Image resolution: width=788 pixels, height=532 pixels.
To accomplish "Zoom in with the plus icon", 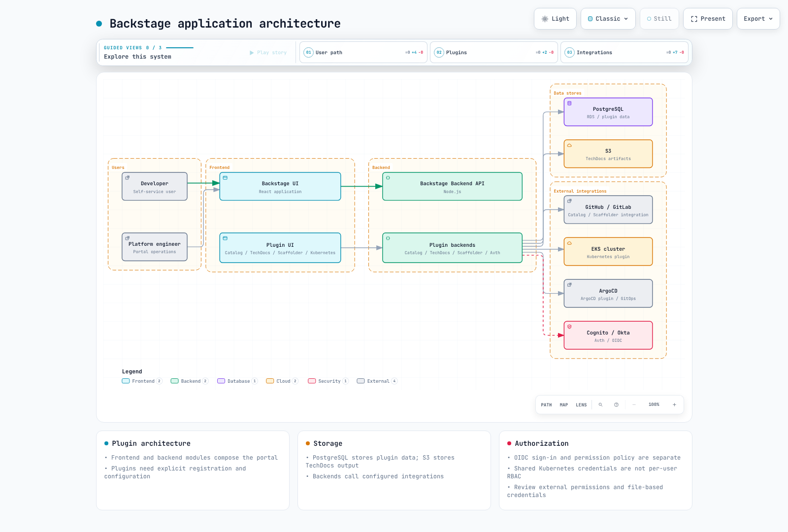I will coord(674,405).
